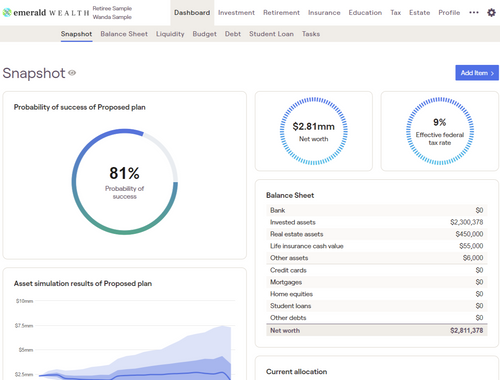The image size is (500, 380).
Task: Select the Credit cards row
Action: tap(377, 270)
